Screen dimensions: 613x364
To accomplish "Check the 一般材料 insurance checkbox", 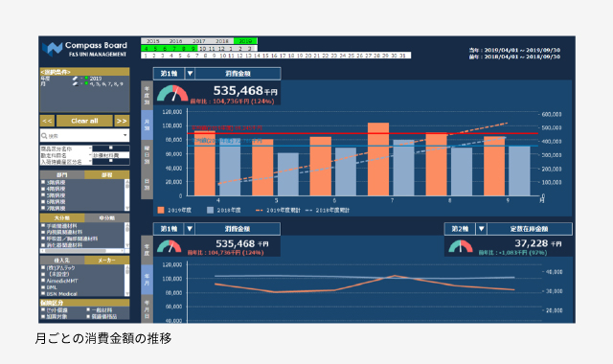I will 88,310.
